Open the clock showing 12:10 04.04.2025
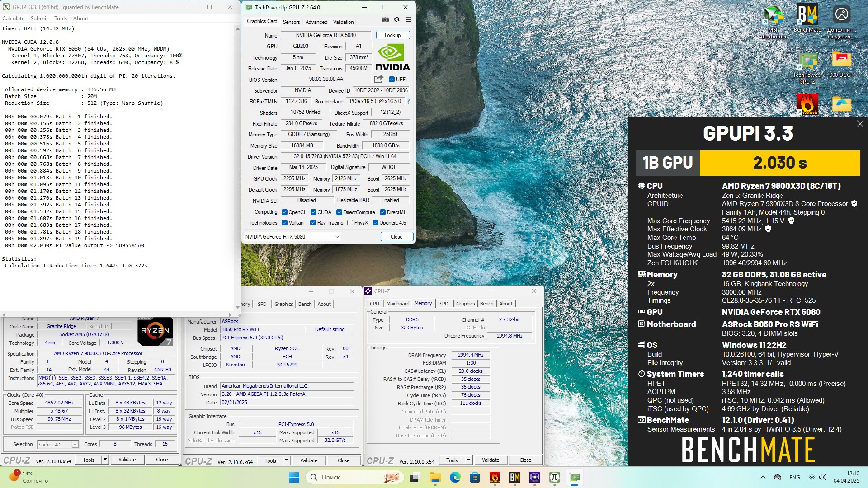The width and height of the screenshot is (868, 488). [846, 477]
